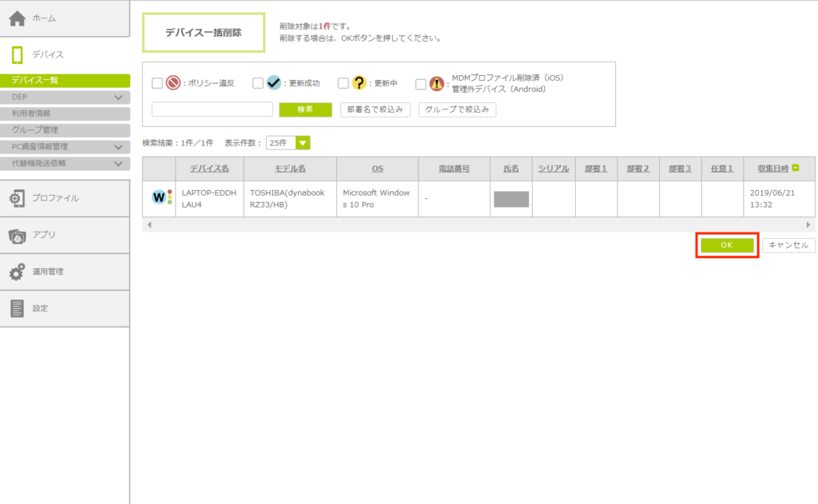The width and height of the screenshot is (818, 504).
Task: Open the アプリ icon in sidebar
Action: [x=18, y=235]
